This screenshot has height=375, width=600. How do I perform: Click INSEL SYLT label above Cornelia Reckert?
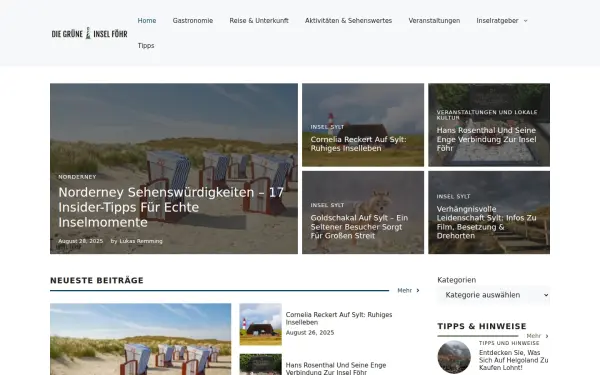point(327,127)
